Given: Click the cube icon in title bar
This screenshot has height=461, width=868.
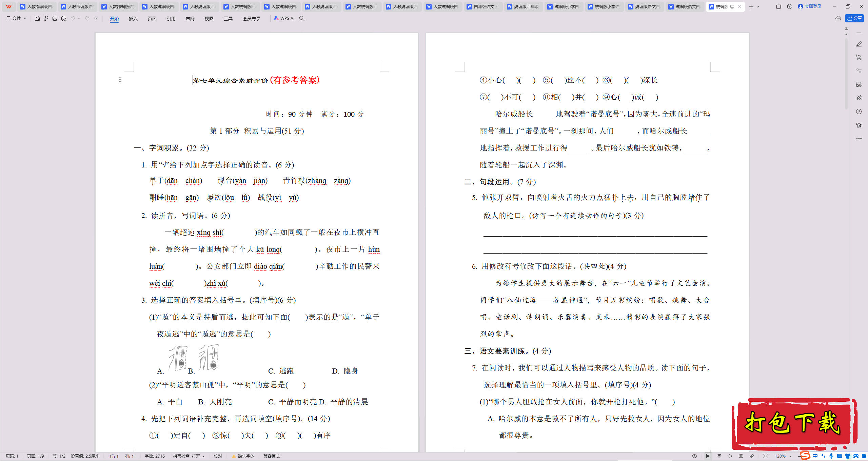Looking at the screenshot, I should (790, 6).
